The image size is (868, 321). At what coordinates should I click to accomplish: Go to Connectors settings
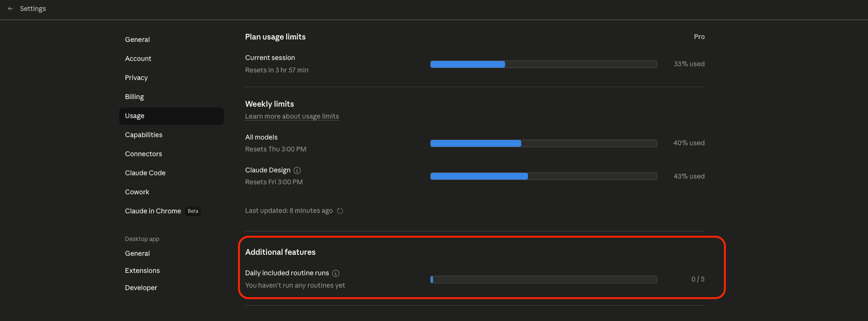click(172, 154)
